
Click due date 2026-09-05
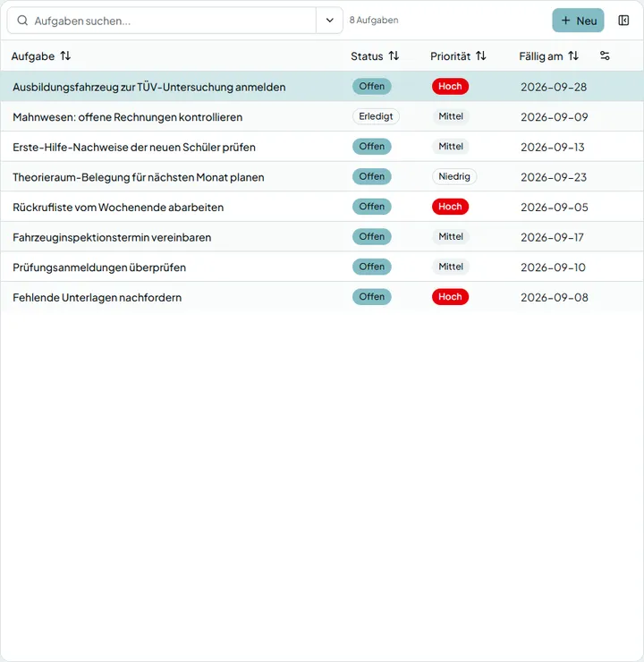point(555,207)
